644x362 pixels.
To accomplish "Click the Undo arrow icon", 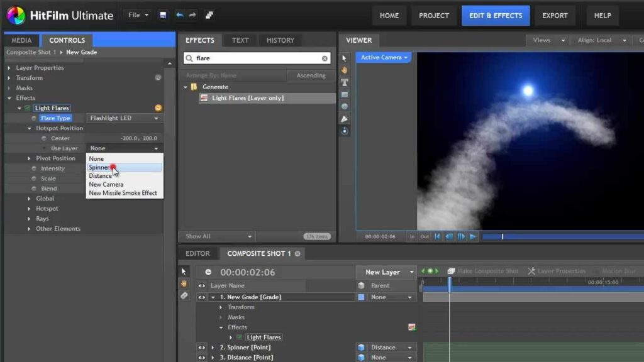I will pos(179,14).
